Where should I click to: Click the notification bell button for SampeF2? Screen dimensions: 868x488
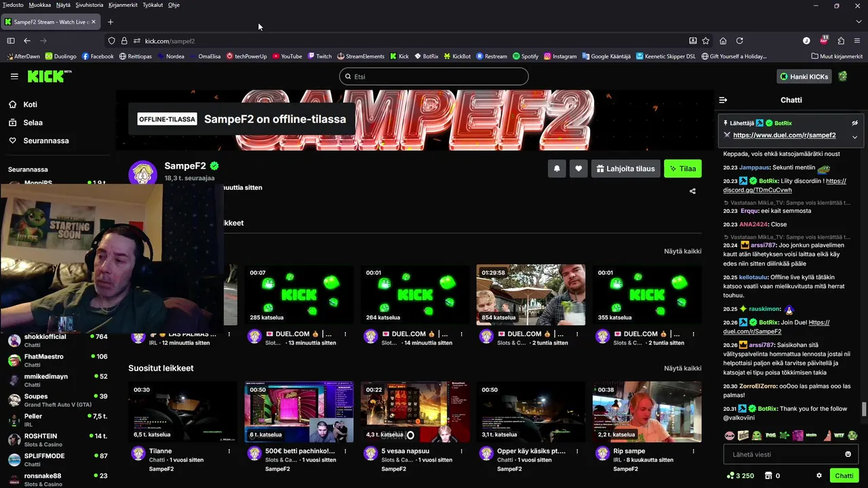557,169
